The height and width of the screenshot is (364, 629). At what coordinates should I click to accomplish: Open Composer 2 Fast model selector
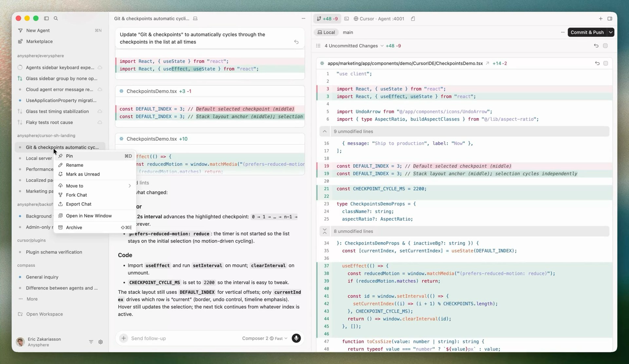point(264,338)
